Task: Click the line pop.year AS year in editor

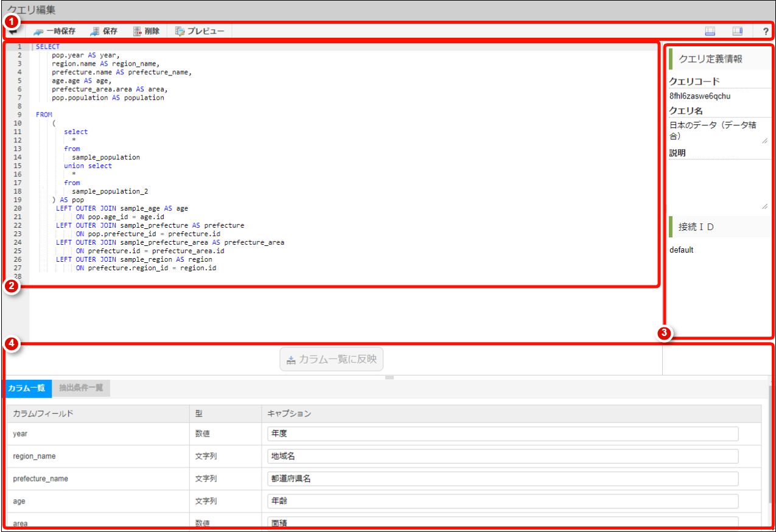Action: point(86,55)
